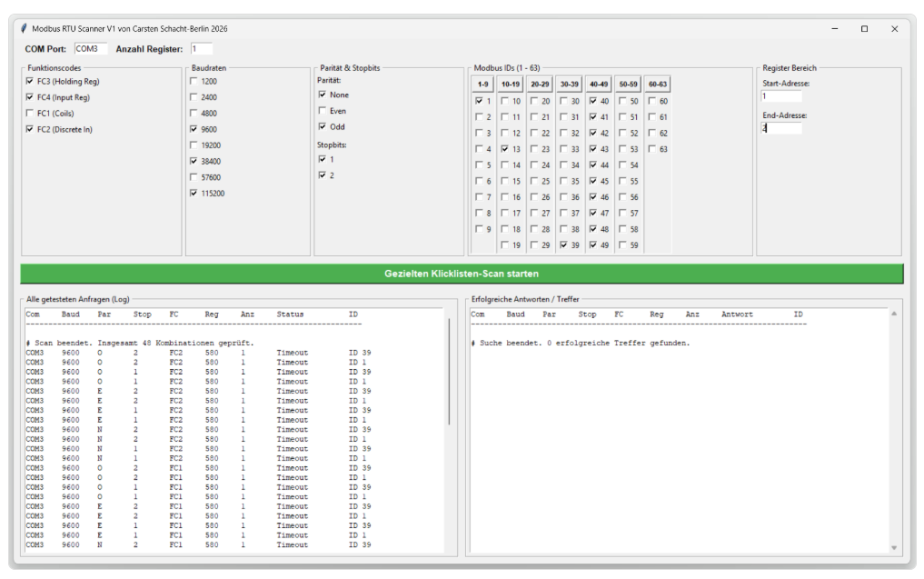Screen dimensions: 924x579
Task: Check Modbus ID 2
Action: (x=479, y=116)
